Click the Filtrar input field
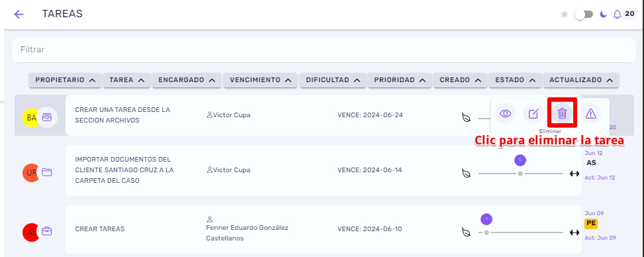The image size is (644, 257). [324, 50]
